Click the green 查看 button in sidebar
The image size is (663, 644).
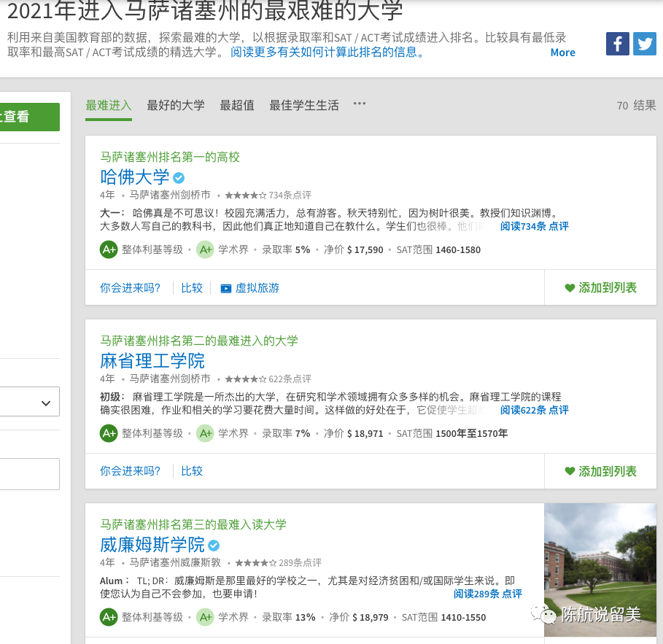(30, 117)
